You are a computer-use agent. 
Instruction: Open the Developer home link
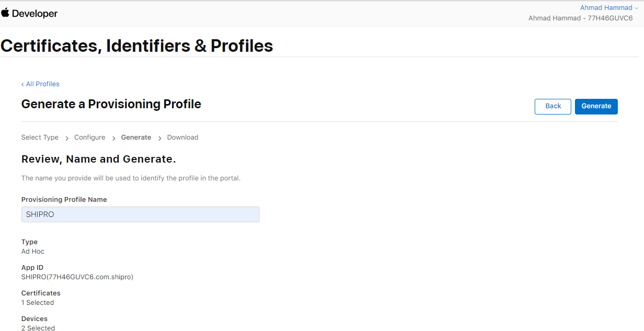35,14
